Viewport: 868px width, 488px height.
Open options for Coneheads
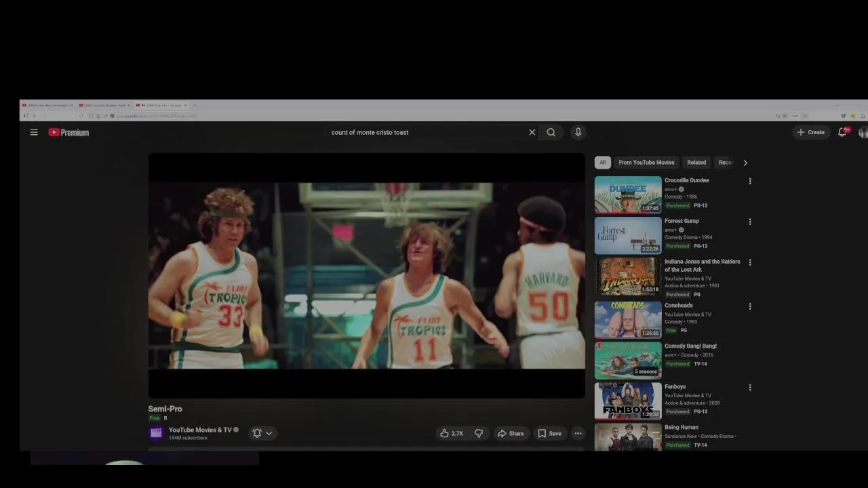tap(750, 306)
